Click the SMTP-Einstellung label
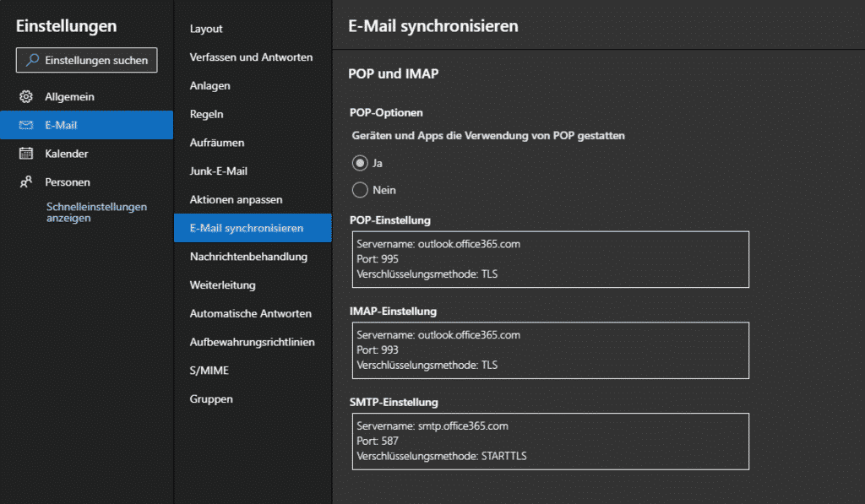Screen dimensions: 865x504 point(394,402)
